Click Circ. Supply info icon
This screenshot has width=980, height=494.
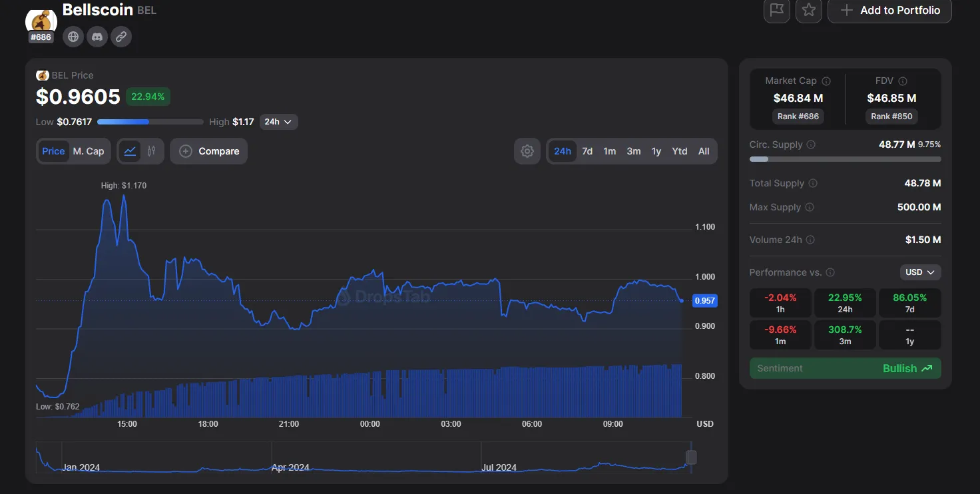[x=811, y=144]
